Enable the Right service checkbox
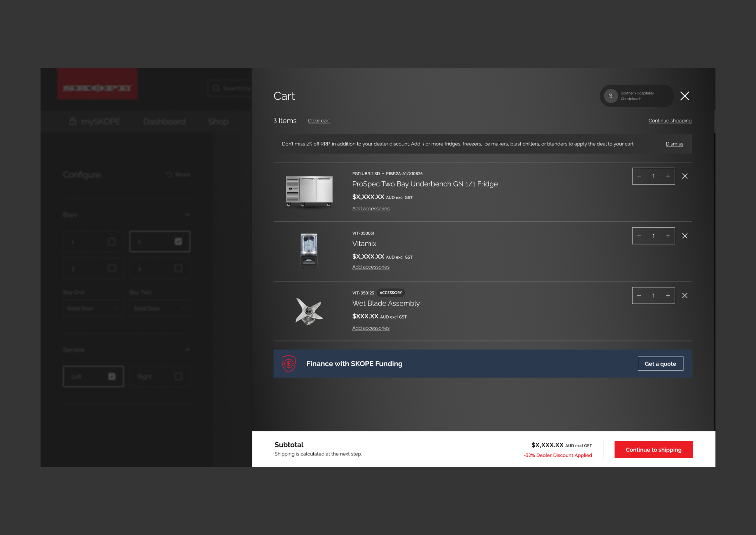The width and height of the screenshot is (756, 535). pos(178,376)
